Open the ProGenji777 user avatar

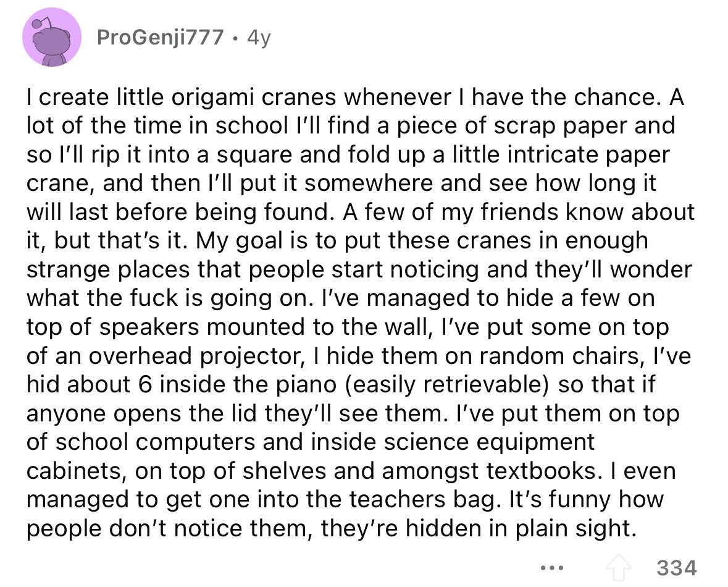pos(51,37)
